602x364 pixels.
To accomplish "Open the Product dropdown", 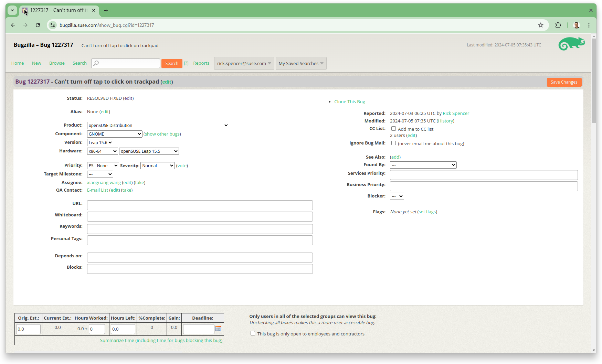I will point(158,125).
